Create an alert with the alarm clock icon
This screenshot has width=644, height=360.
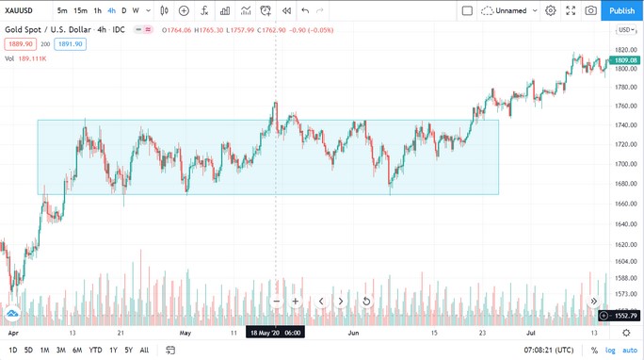266,10
